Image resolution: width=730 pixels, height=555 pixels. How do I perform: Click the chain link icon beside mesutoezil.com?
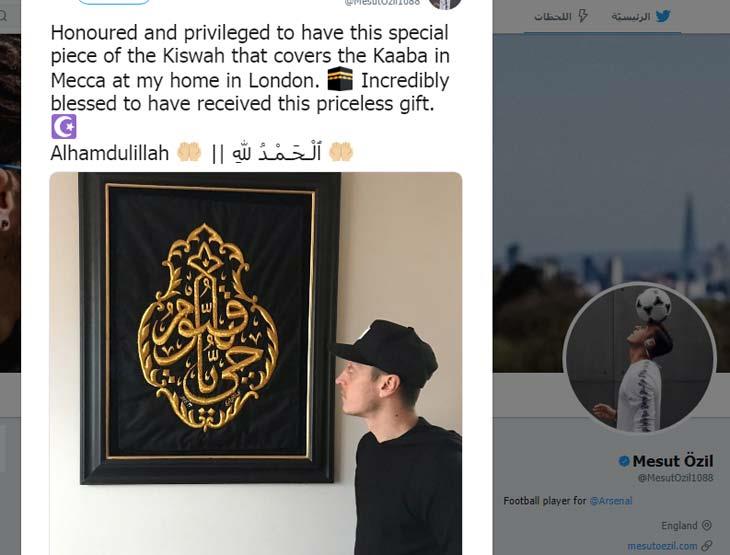click(706, 546)
